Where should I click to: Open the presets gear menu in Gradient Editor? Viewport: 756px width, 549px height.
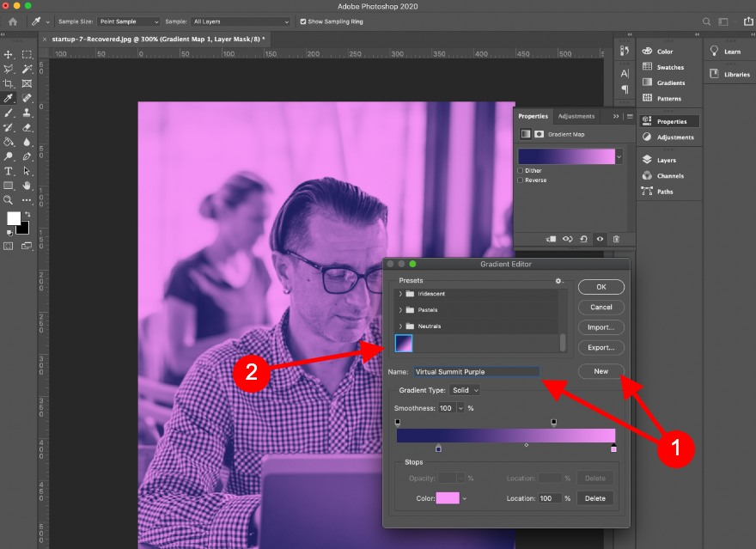coord(558,281)
